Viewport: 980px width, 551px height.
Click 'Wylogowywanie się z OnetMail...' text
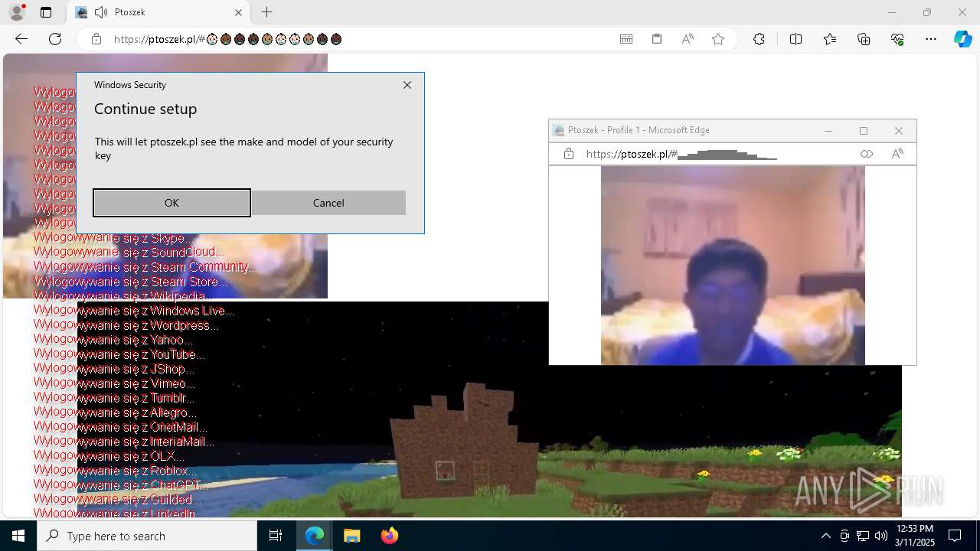click(x=121, y=427)
